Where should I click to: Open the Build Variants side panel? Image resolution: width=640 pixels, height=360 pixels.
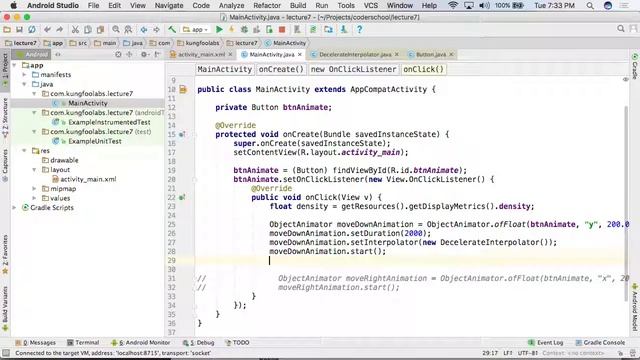click(5, 308)
